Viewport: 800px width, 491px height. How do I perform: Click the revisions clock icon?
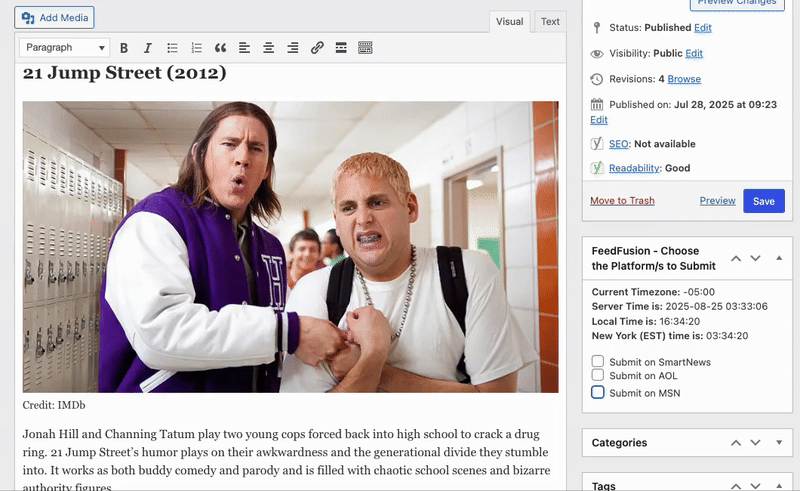[x=597, y=79]
